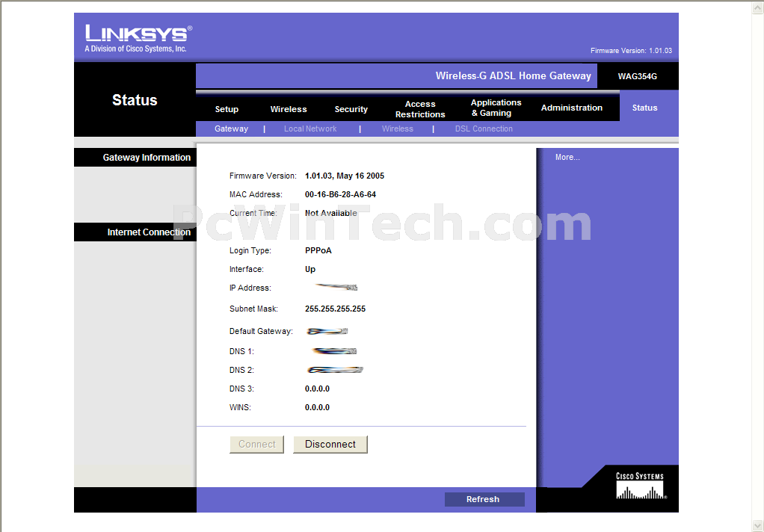This screenshot has height=532, width=764.
Task: Click firmware value 1.01.03, May 16 2005
Action: tap(345, 176)
